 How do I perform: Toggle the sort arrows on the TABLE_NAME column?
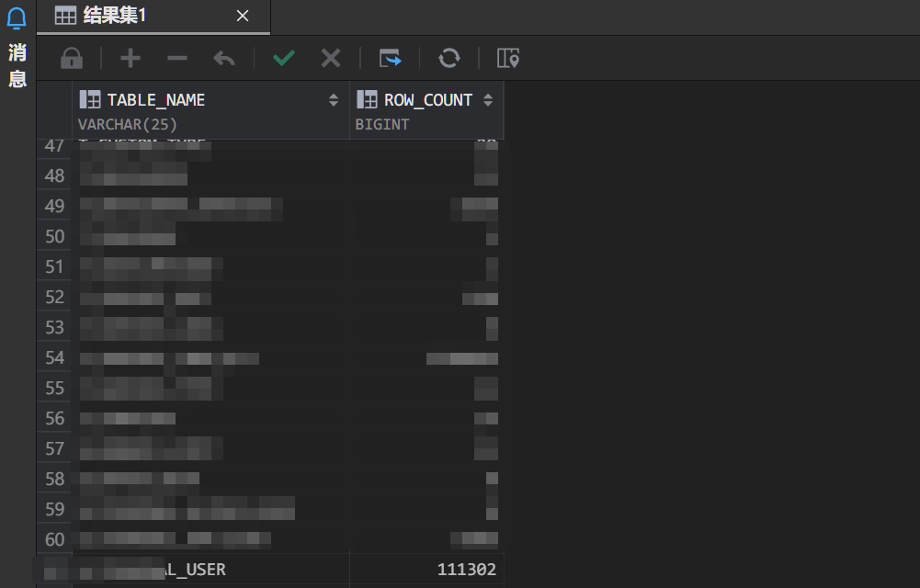pos(334,100)
